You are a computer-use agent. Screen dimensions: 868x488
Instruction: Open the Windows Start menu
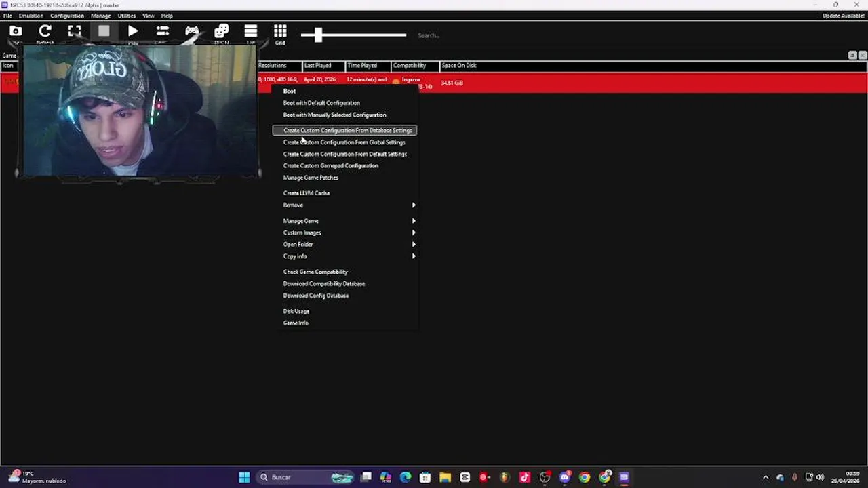coord(244,477)
